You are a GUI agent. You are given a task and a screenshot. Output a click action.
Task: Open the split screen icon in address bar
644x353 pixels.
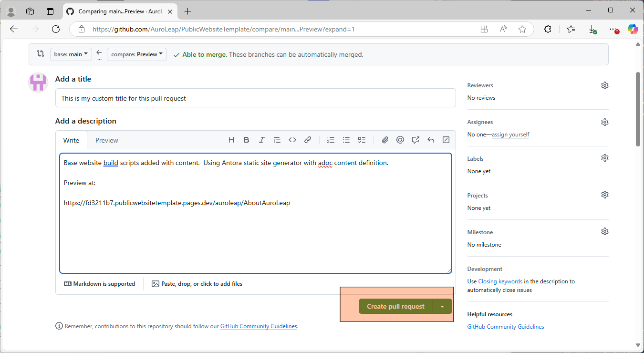pyautogui.click(x=484, y=29)
